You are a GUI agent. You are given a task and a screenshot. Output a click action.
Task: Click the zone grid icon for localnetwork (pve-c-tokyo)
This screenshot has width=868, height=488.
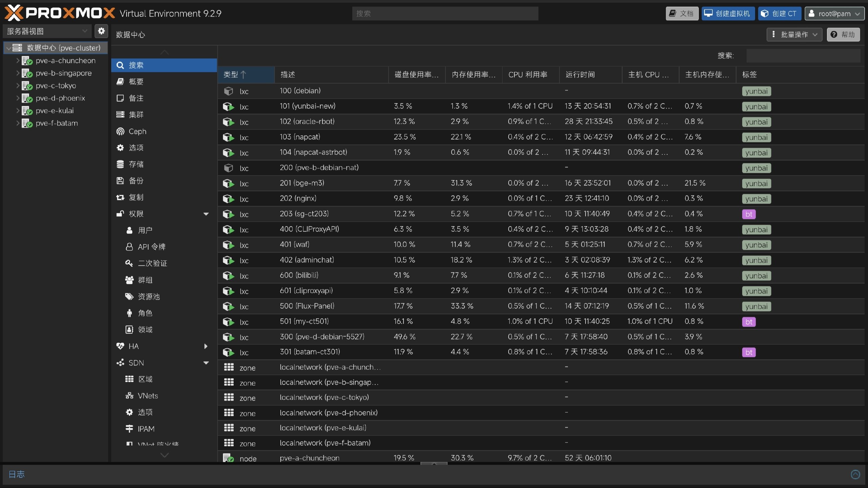point(229,397)
